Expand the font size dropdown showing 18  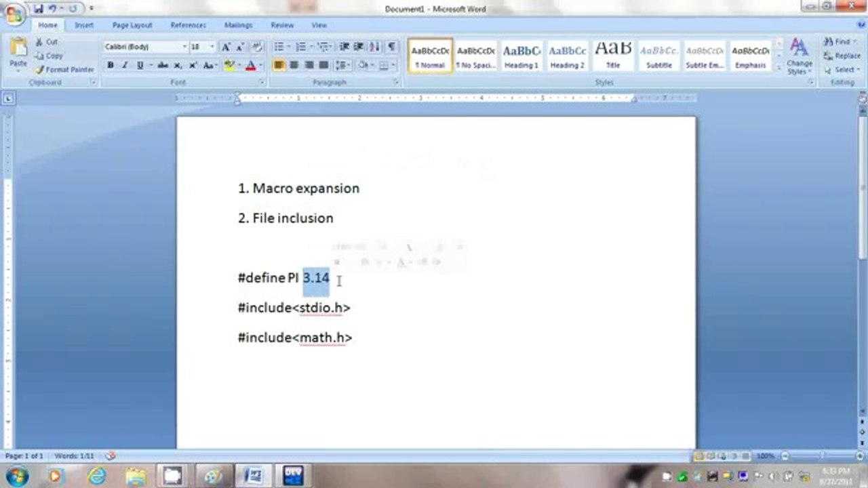coord(212,47)
